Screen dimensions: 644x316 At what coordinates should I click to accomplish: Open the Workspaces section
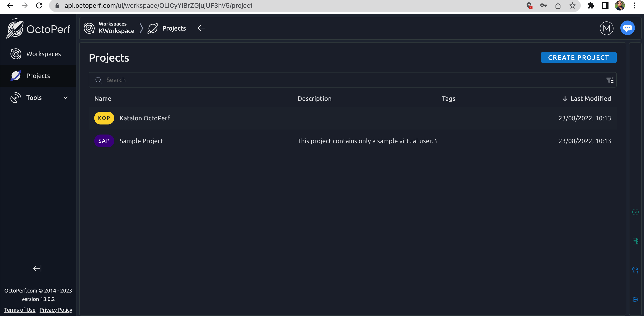pyautogui.click(x=44, y=54)
